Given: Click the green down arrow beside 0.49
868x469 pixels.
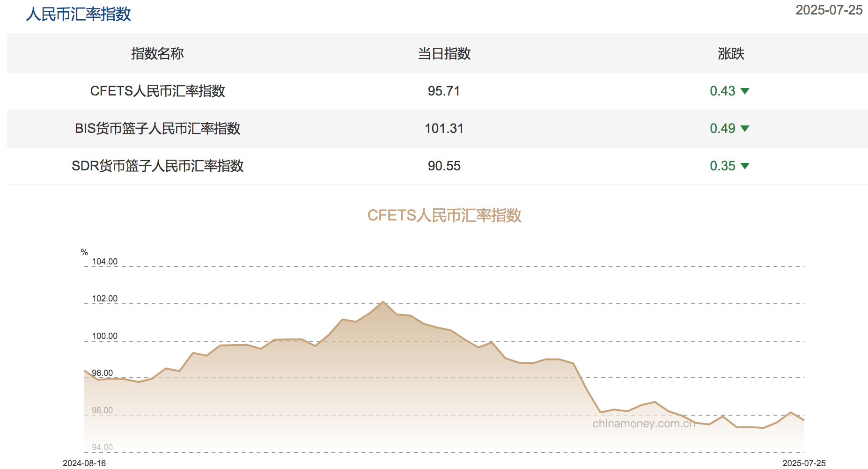Looking at the screenshot, I should pos(745,129).
